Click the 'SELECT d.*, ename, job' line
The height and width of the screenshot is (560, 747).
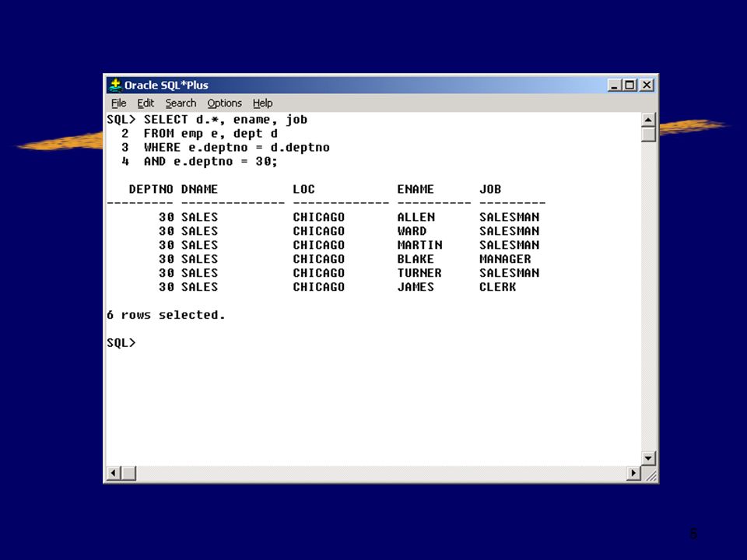click(226, 120)
